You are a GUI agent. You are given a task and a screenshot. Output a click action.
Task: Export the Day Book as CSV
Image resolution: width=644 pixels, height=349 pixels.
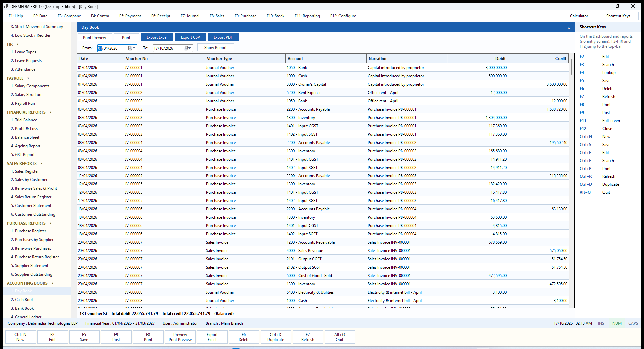coord(190,37)
